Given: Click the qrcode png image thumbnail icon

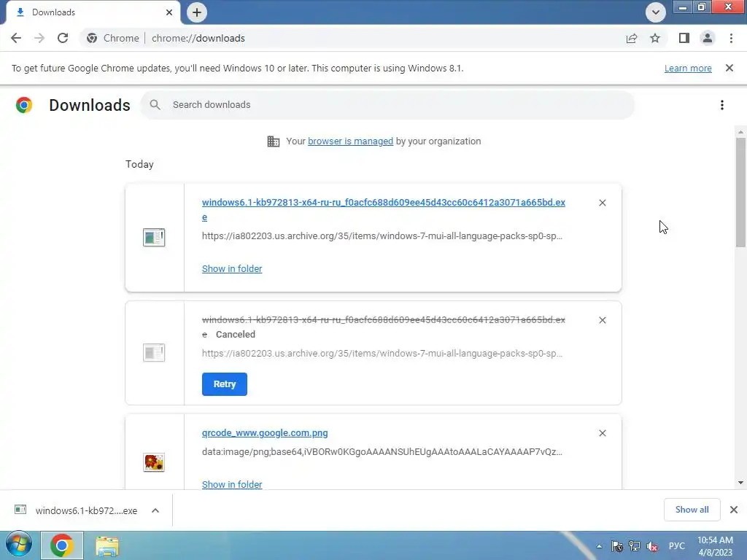Looking at the screenshot, I should 154,462.
